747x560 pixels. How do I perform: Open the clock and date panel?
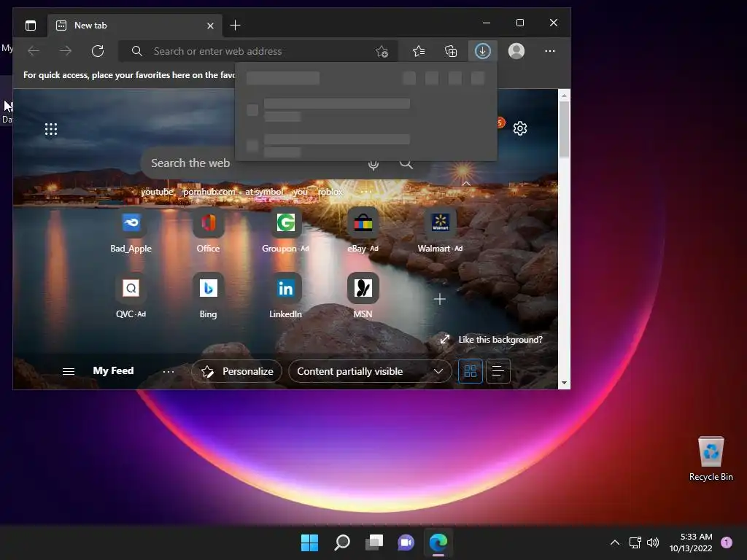691,542
